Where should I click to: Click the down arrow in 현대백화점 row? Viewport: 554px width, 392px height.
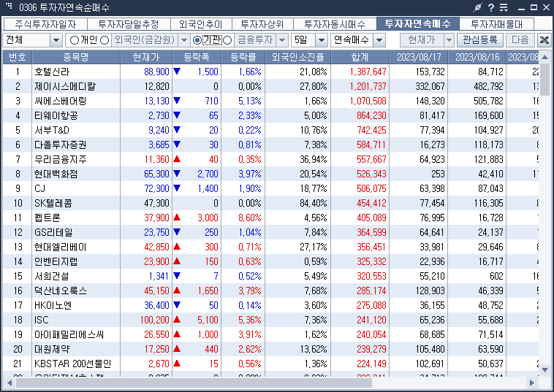(x=177, y=174)
